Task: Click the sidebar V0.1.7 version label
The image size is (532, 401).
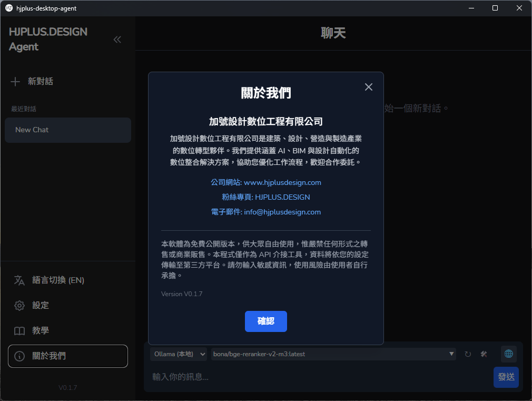Action: (68, 387)
